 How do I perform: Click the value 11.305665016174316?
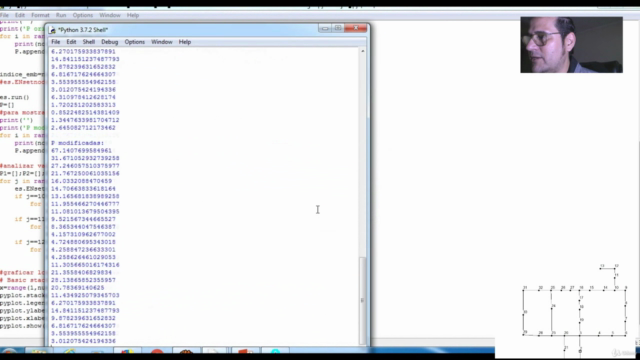tap(85, 265)
